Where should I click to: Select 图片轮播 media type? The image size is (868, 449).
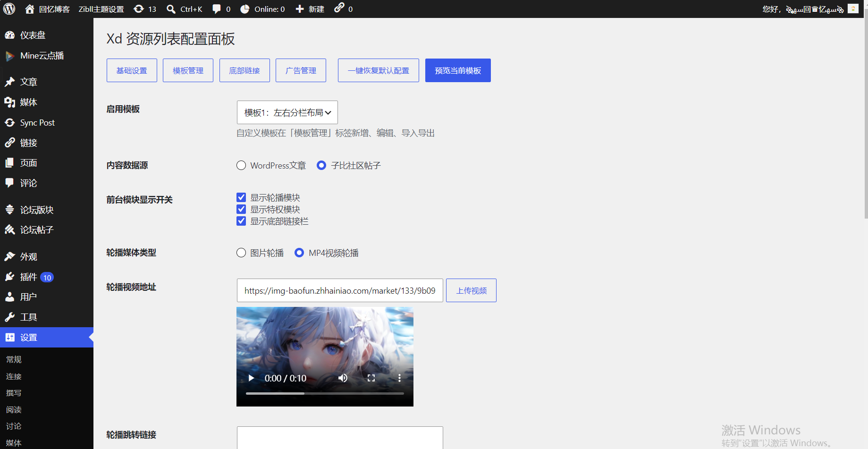click(x=241, y=253)
